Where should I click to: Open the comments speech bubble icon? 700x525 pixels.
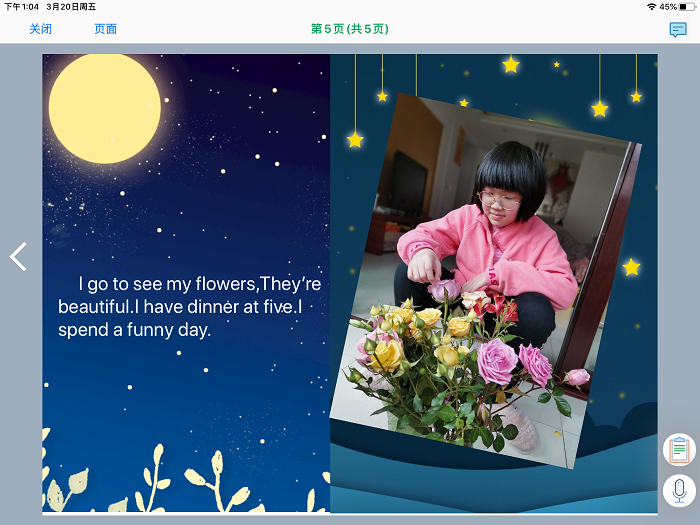click(x=678, y=29)
